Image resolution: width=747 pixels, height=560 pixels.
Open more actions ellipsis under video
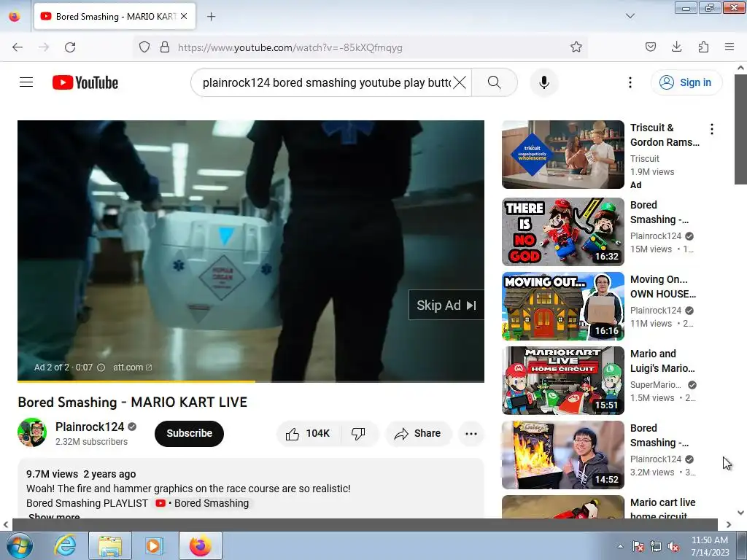click(471, 433)
